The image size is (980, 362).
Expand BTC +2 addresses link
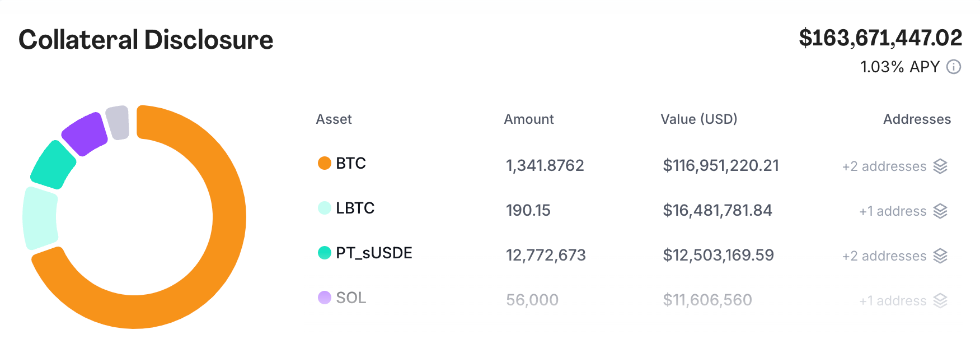(884, 166)
